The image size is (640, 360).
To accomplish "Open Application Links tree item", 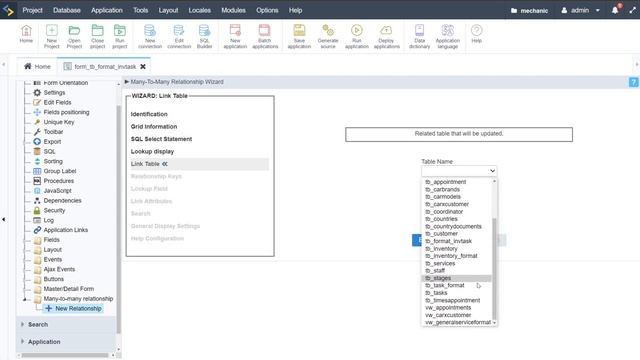I will pyautogui.click(x=65, y=230).
